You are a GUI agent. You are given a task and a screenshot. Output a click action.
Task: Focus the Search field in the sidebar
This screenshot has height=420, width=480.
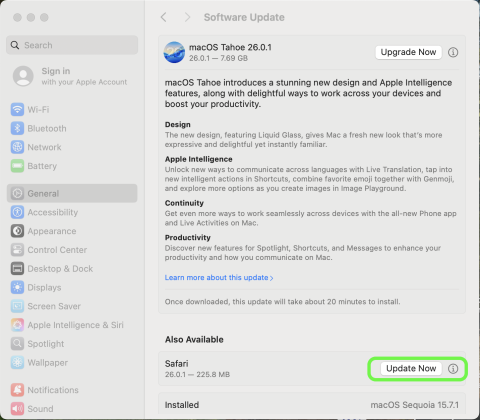tap(72, 45)
